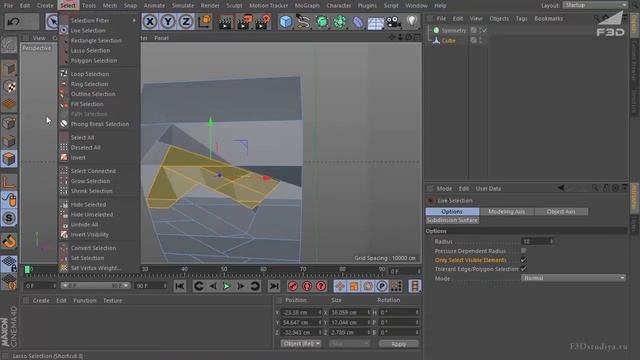Click the S snapping icon
The image size is (640, 360).
pos(9,218)
